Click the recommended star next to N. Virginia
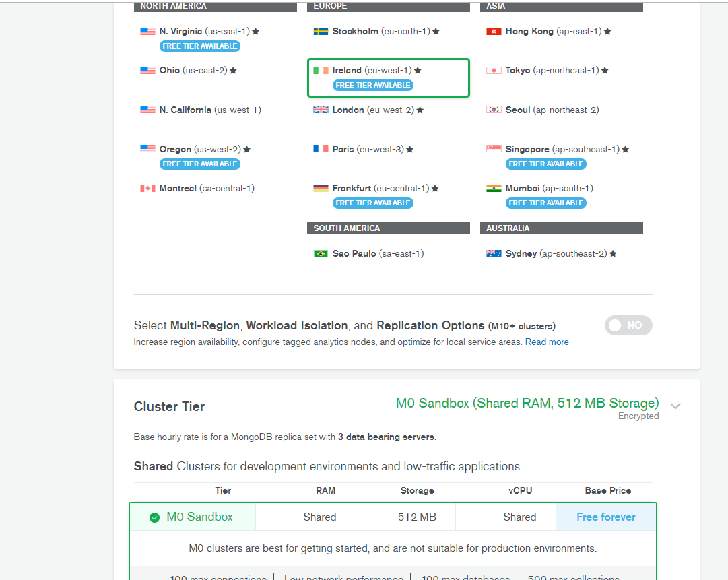Viewport: 728px width, 580px height. pyautogui.click(x=256, y=32)
